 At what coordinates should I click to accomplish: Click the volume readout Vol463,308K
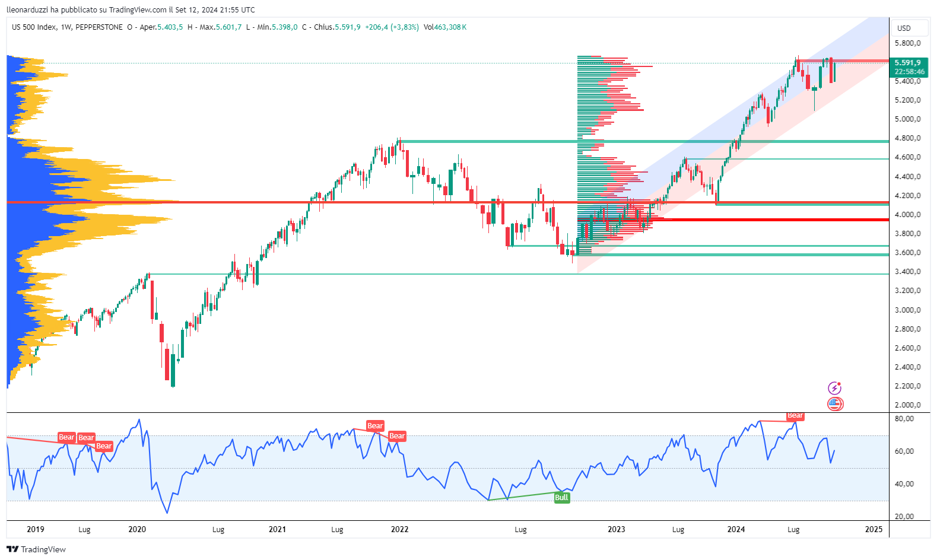tap(445, 27)
